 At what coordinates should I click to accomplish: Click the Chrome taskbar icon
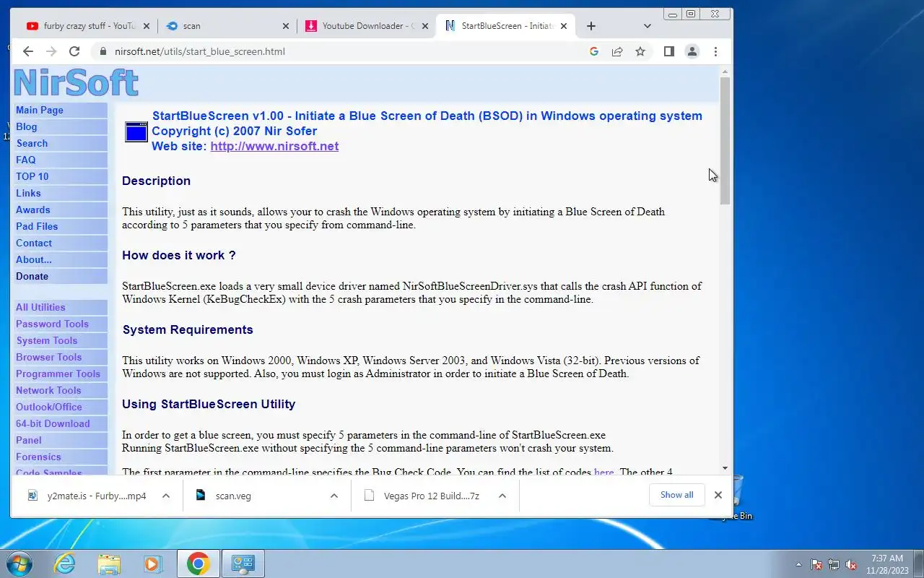198,564
